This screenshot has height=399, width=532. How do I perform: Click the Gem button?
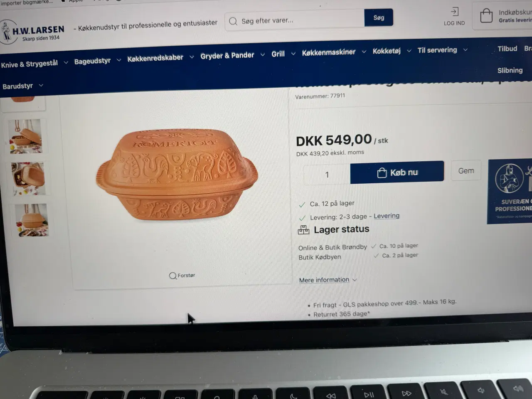click(x=466, y=171)
